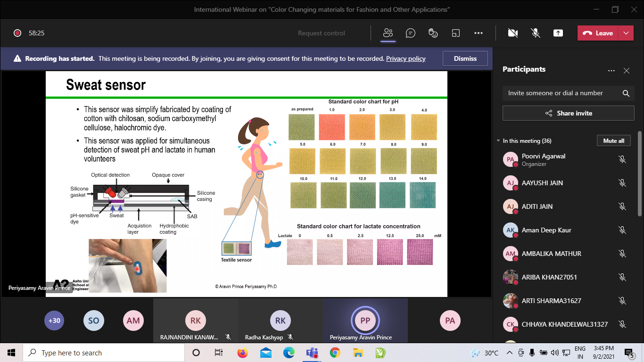The height and width of the screenshot is (362, 644).
Task: Click the Mute all button
Action: [x=613, y=141]
